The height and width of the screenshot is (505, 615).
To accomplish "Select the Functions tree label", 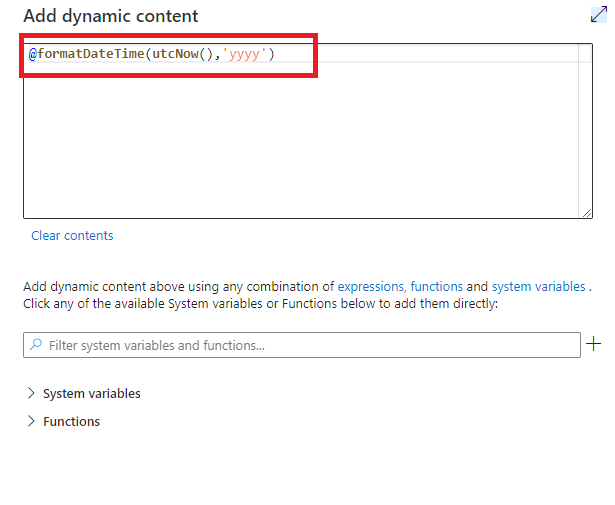I will pyautogui.click(x=71, y=421).
